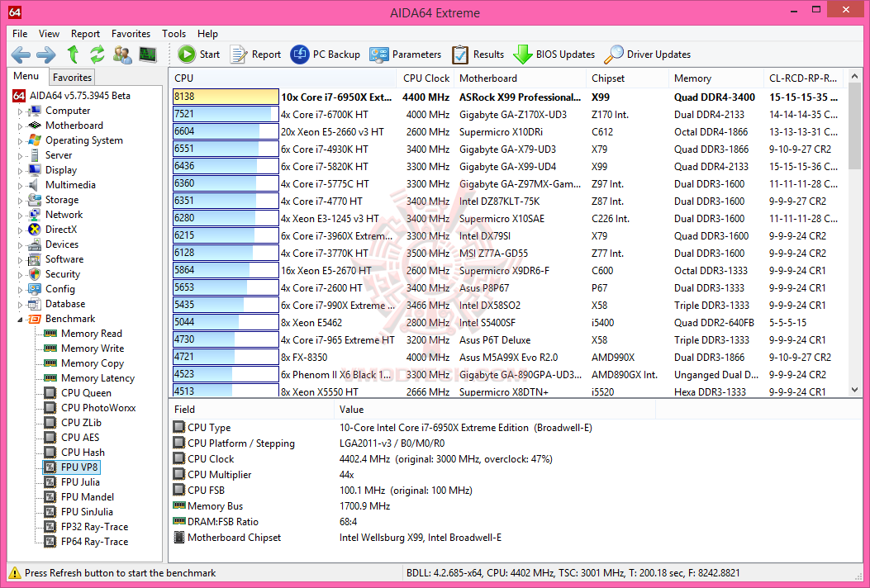The height and width of the screenshot is (588, 870).
Task: Start the benchmark with Start button
Action: click(198, 55)
